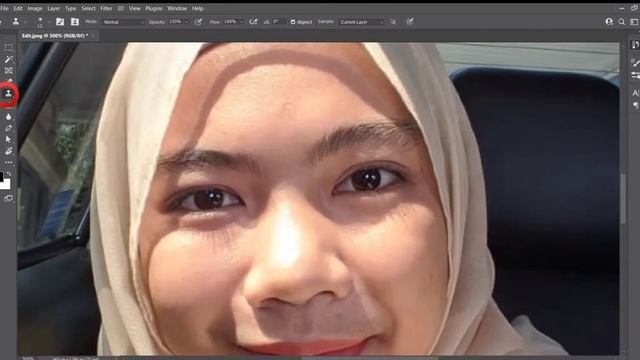Screen dimensions: 640x360
Task: Enable airbrush-style build-up effects
Action: [x=253, y=22]
